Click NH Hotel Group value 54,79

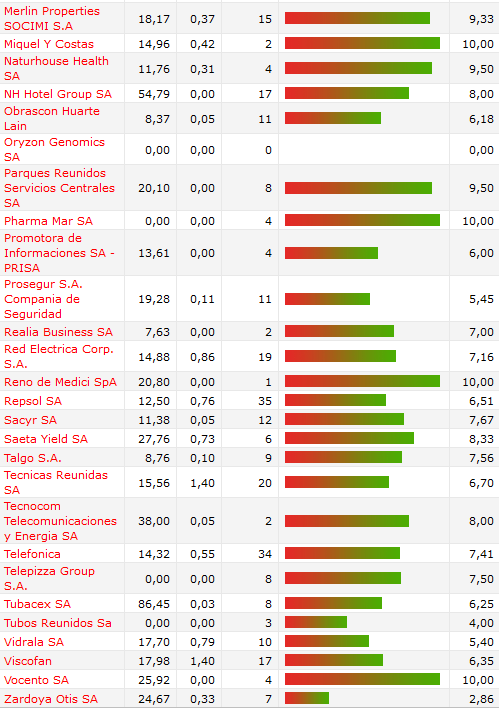pyautogui.click(x=154, y=94)
